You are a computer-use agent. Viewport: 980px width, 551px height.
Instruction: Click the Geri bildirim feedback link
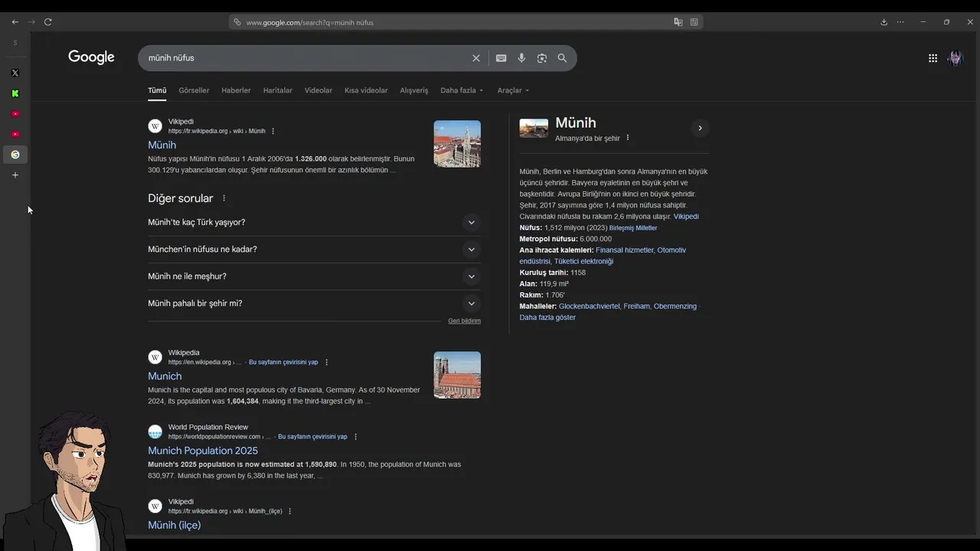[x=464, y=321]
